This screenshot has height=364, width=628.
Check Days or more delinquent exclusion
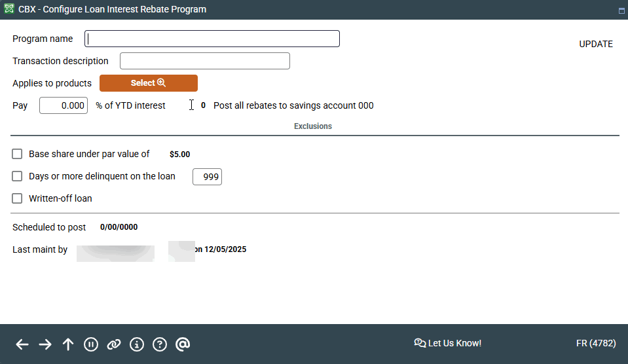pos(18,176)
